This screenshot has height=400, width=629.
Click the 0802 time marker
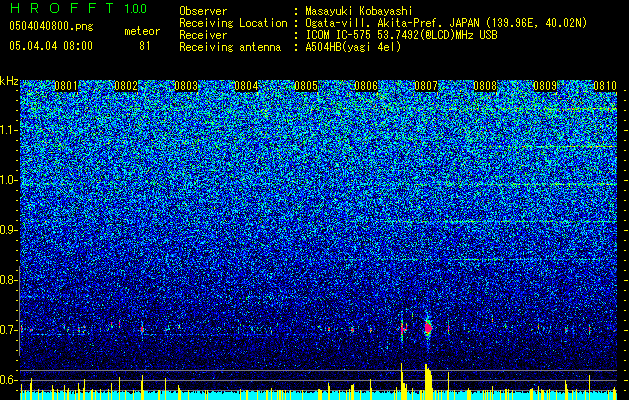coord(126,86)
